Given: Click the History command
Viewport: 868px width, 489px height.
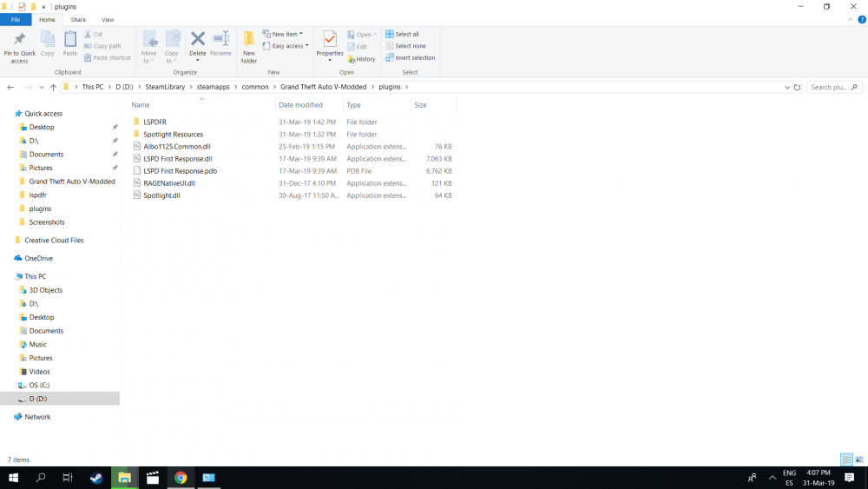Looking at the screenshot, I should click(361, 59).
